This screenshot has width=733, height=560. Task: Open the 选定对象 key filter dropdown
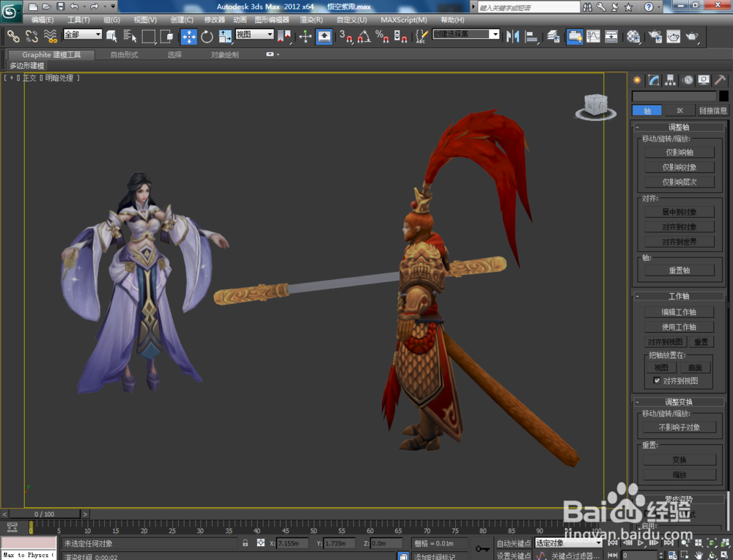tap(569, 542)
